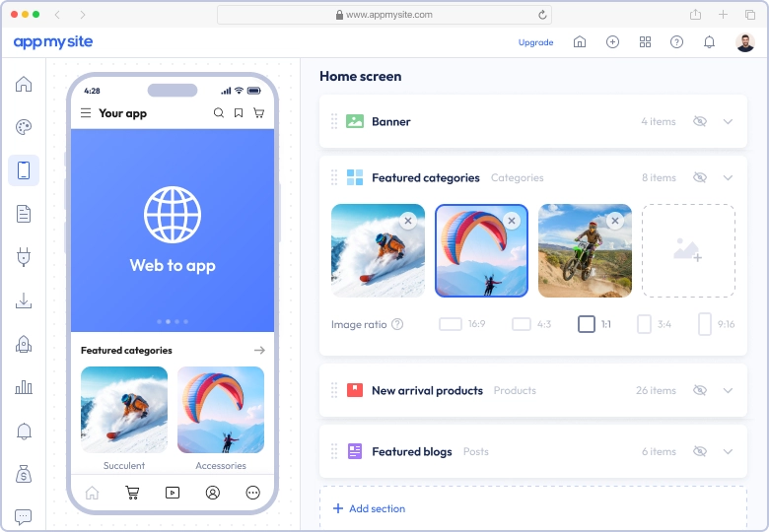Tap the cart icon in phone header
This screenshot has width=769, height=532.
click(258, 113)
